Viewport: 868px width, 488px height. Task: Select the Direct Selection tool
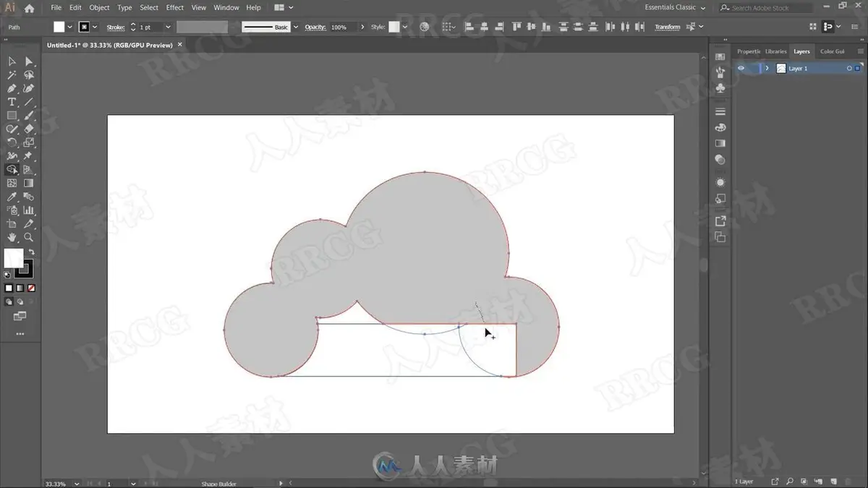(x=29, y=61)
